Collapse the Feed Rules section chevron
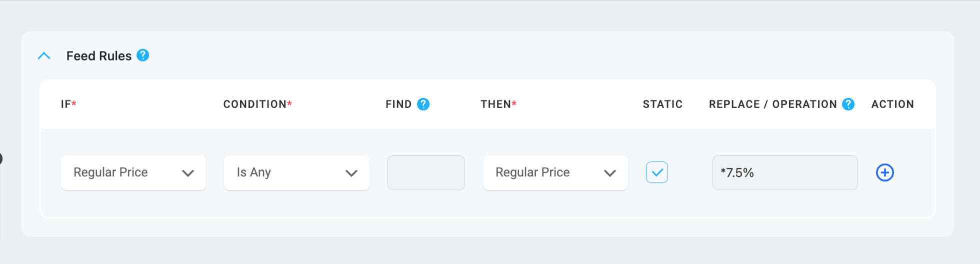This screenshot has height=264, width=980. [x=44, y=56]
